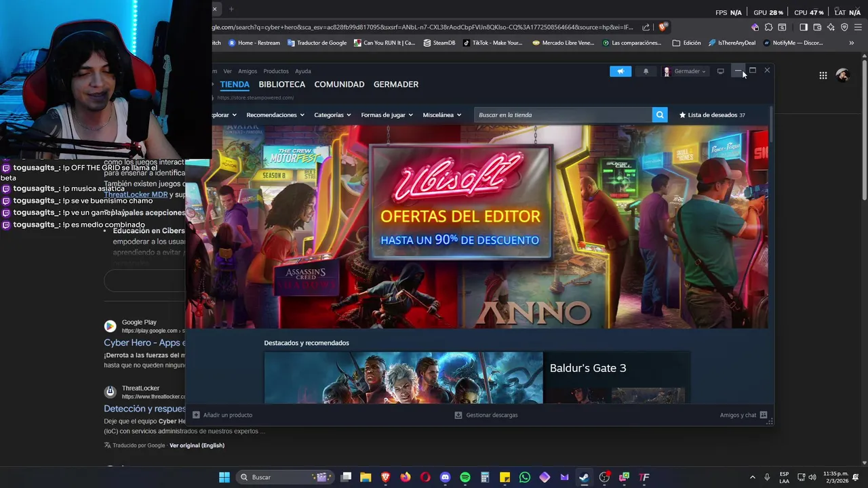
Task: Open Discord from the taskbar
Action: (x=445, y=477)
